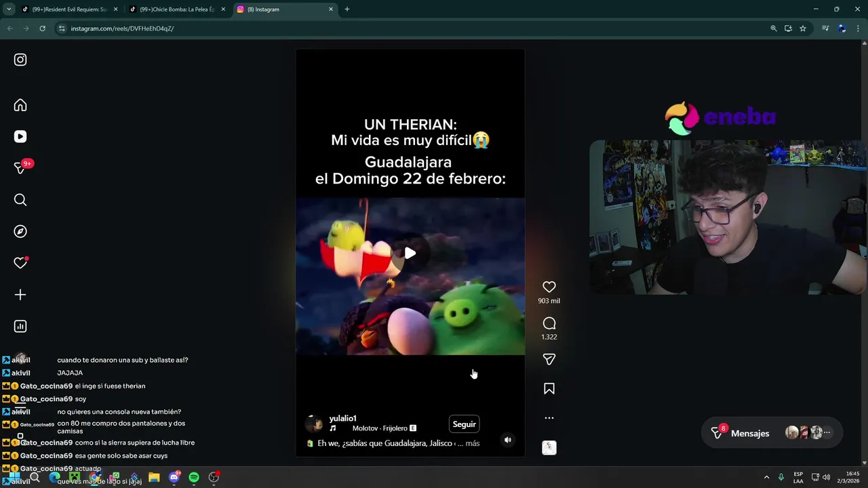868x488 pixels.
Task: Open notifications heart in sidebar
Action: pos(20,263)
